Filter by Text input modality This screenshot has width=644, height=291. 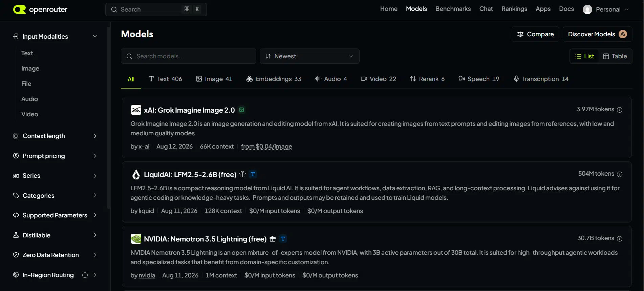27,53
